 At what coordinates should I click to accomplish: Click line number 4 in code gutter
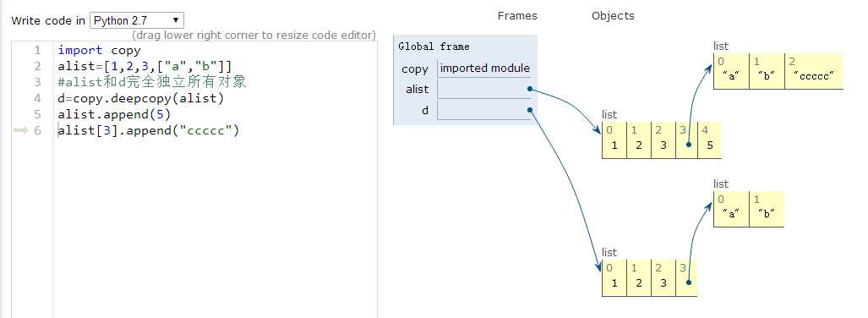[38, 99]
